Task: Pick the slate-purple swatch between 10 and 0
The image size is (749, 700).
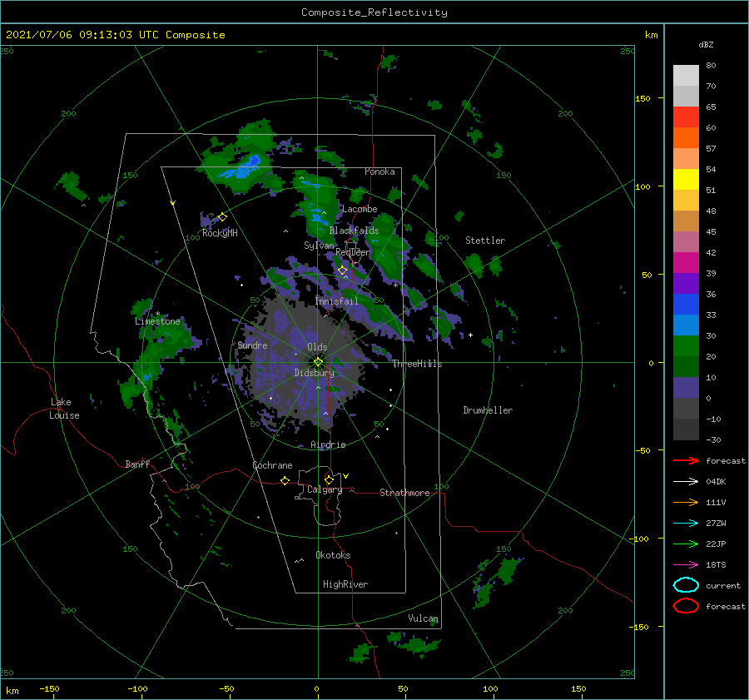Action: [686, 388]
